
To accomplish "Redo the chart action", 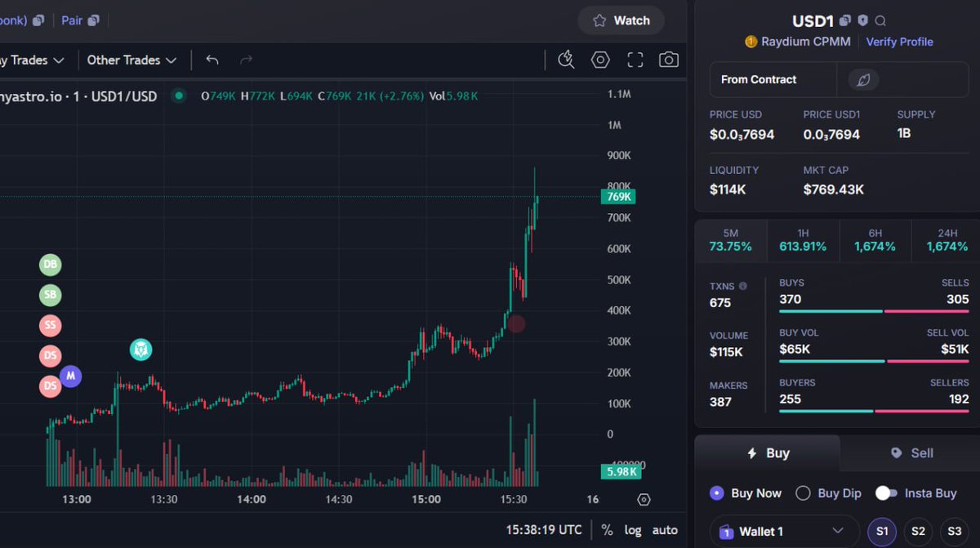I will 247,60.
